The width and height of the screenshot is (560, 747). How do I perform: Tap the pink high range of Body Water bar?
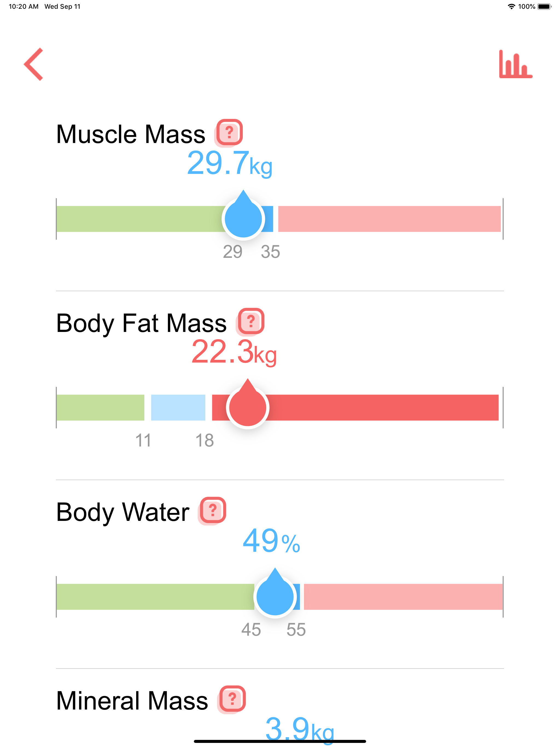click(x=403, y=597)
